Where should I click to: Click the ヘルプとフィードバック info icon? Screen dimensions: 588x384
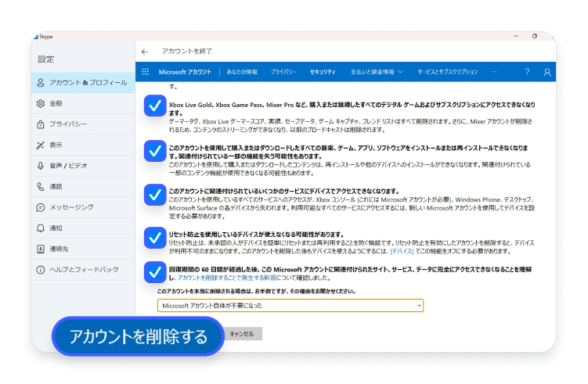[41, 270]
